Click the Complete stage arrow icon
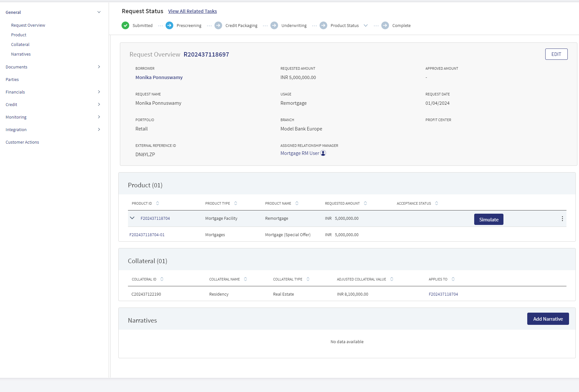579x392 pixels. tap(385, 25)
